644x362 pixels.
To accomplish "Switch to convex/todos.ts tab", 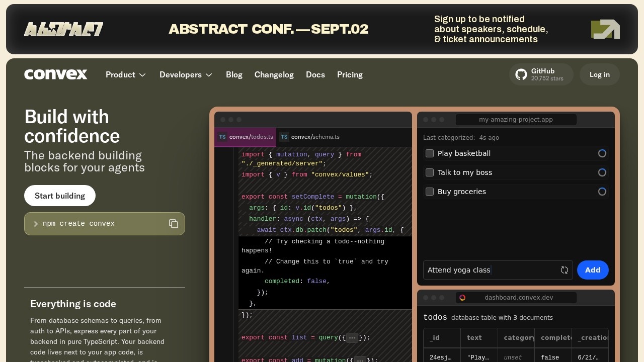I will tap(245, 137).
